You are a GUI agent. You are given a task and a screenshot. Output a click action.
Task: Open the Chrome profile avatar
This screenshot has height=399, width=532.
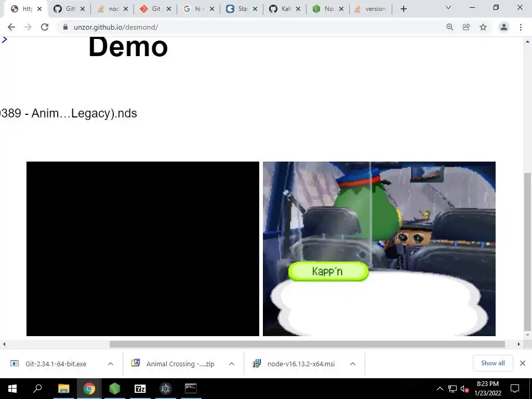[x=504, y=27]
